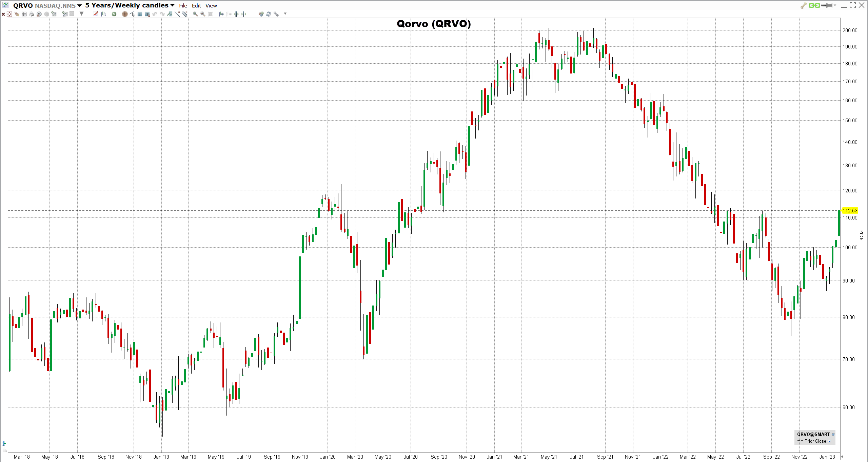Click the fit-to-window gray square icon
The width and height of the screenshot is (868, 462).
click(210, 14)
